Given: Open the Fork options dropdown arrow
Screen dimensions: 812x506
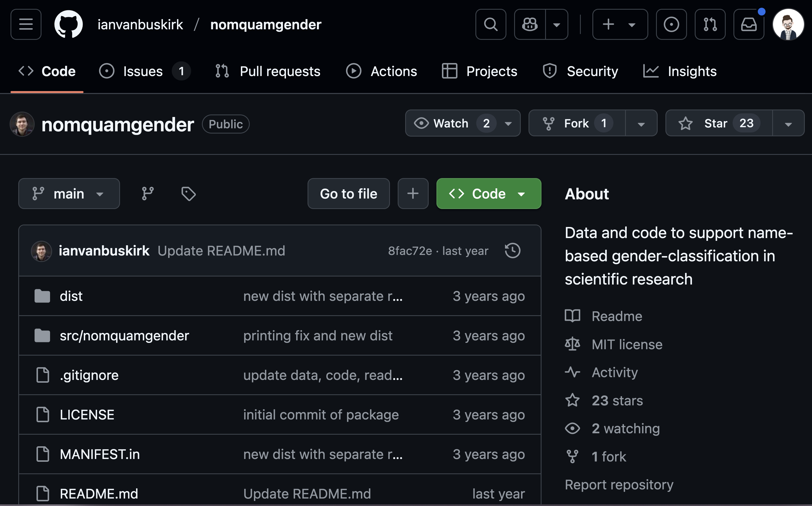Looking at the screenshot, I should [641, 124].
